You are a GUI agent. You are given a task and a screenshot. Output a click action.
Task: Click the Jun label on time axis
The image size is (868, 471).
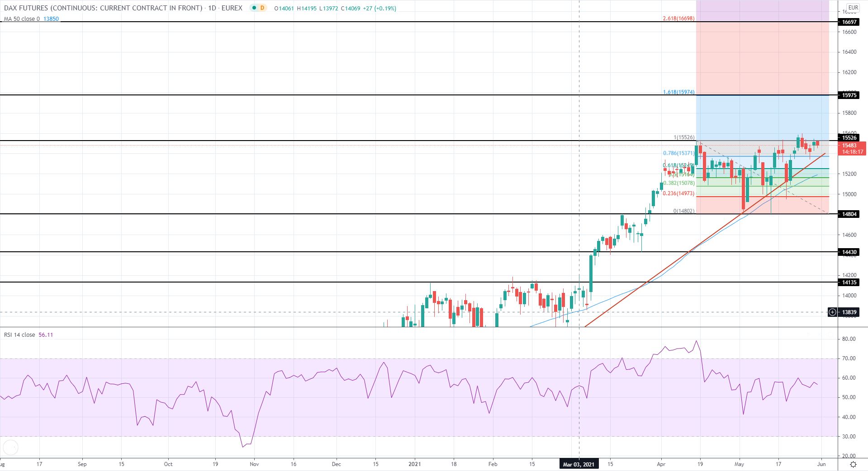(x=822, y=464)
